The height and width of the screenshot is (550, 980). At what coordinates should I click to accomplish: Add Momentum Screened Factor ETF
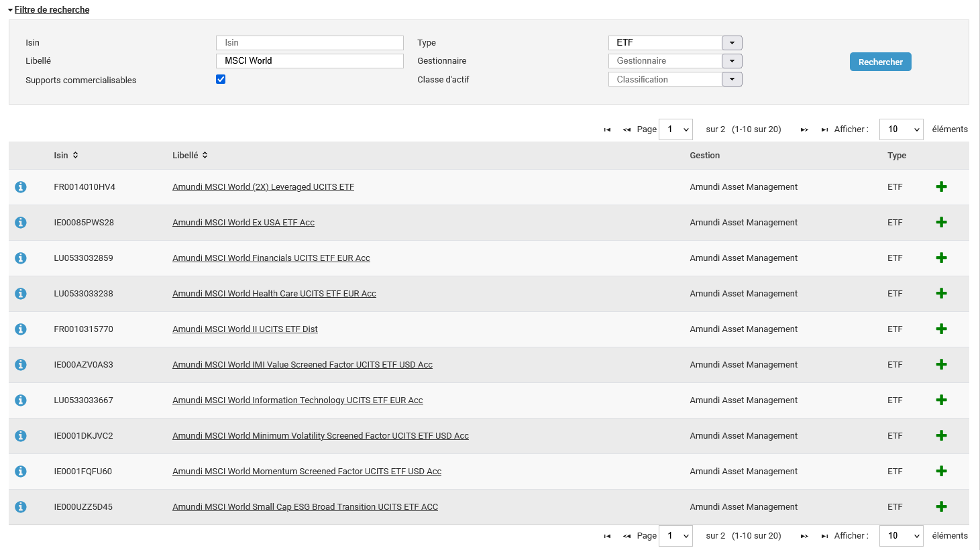(941, 472)
